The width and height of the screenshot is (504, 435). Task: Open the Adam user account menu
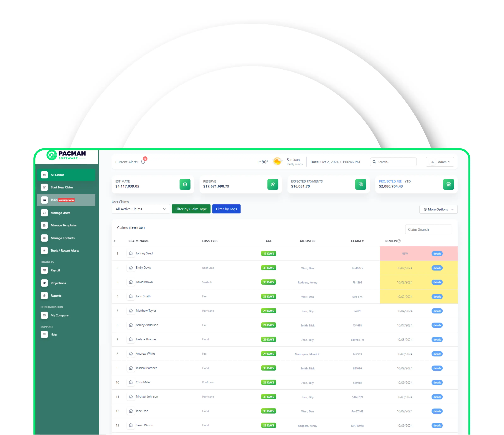(440, 162)
